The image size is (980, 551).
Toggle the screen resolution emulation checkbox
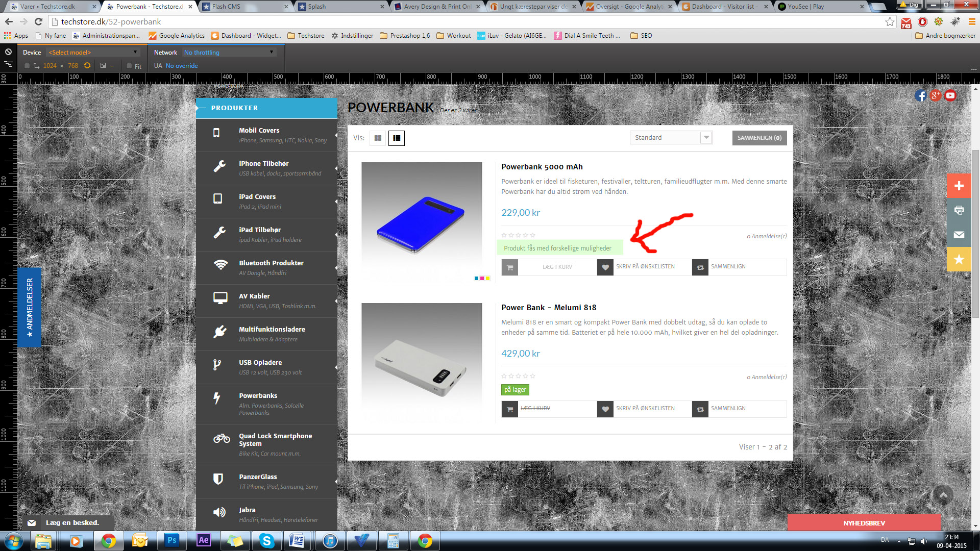pyautogui.click(x=27, y=66)
